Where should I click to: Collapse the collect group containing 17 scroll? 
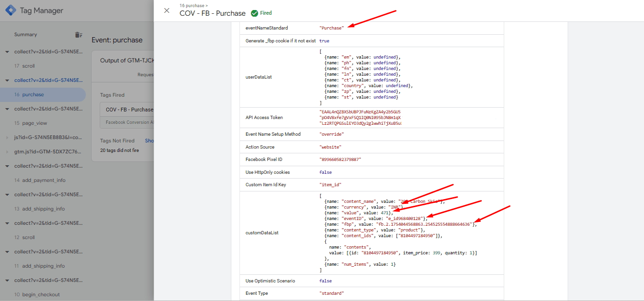pos(7,51)
